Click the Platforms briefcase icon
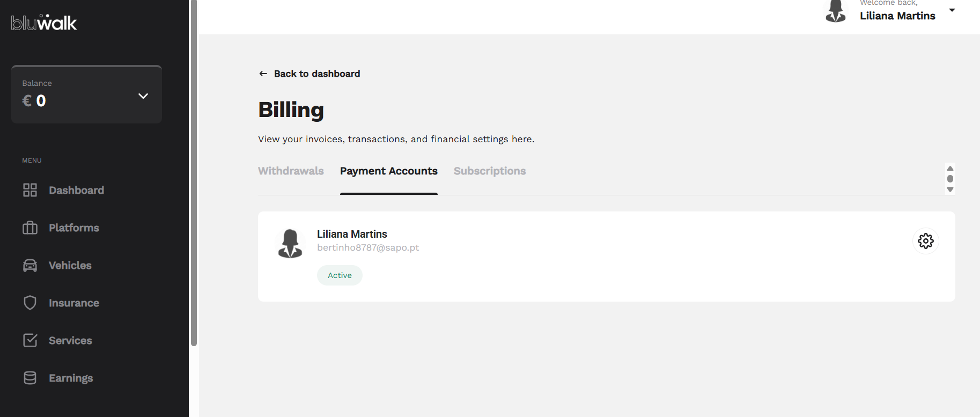 [30, 228]
